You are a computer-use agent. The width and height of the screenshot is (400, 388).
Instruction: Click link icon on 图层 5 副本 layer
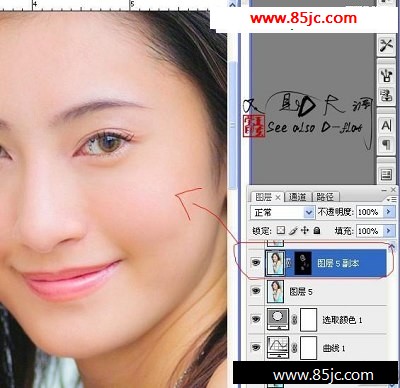(x=289, y=263)
